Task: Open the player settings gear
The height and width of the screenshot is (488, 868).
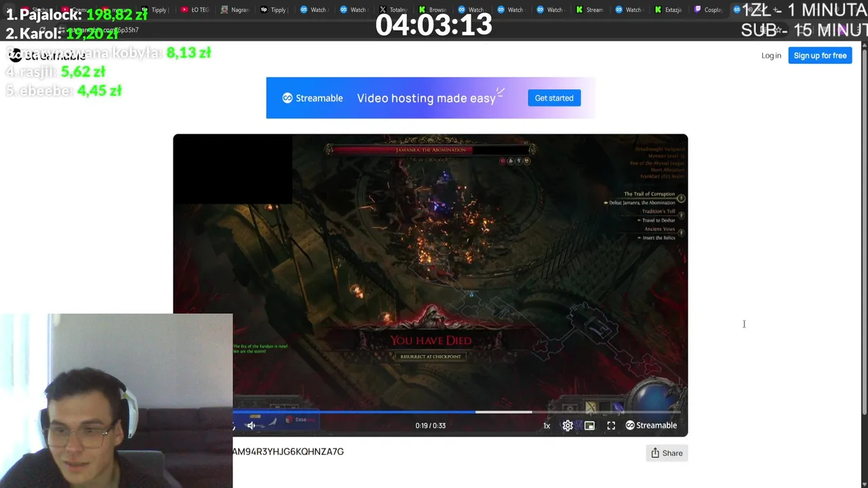Action: point(568,426)
